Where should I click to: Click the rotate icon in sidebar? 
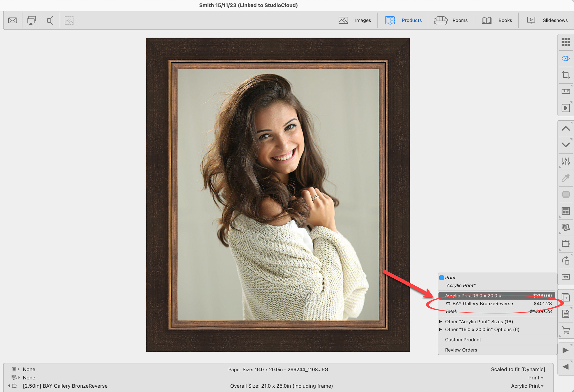(565, 261)
